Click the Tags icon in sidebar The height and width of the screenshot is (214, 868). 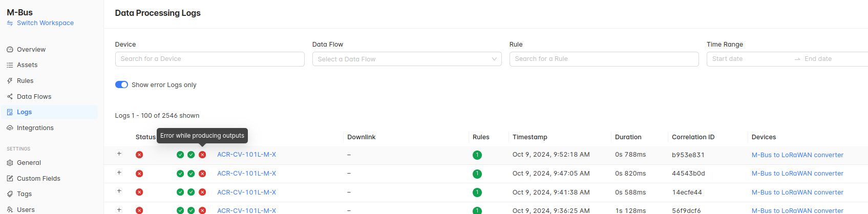point(10,194)
